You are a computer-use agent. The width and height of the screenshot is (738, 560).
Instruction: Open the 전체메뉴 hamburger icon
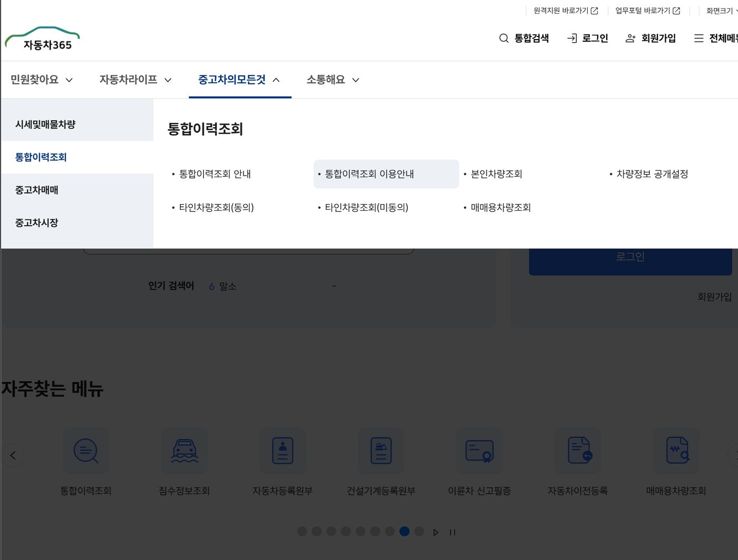tap(698, 38)
